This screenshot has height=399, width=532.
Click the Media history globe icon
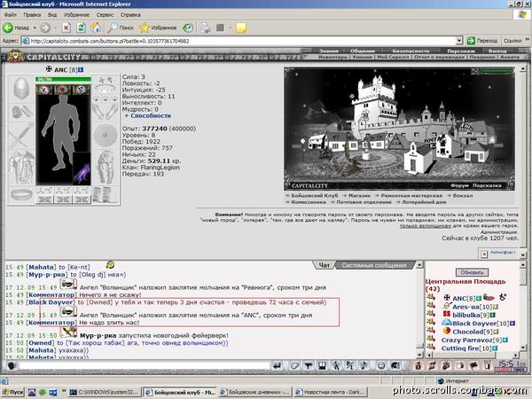188,27
